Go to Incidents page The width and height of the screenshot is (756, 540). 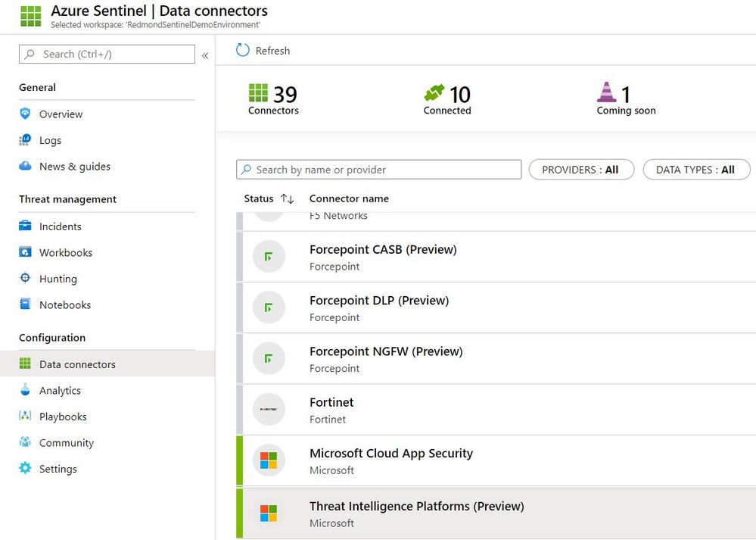(61, 226)
